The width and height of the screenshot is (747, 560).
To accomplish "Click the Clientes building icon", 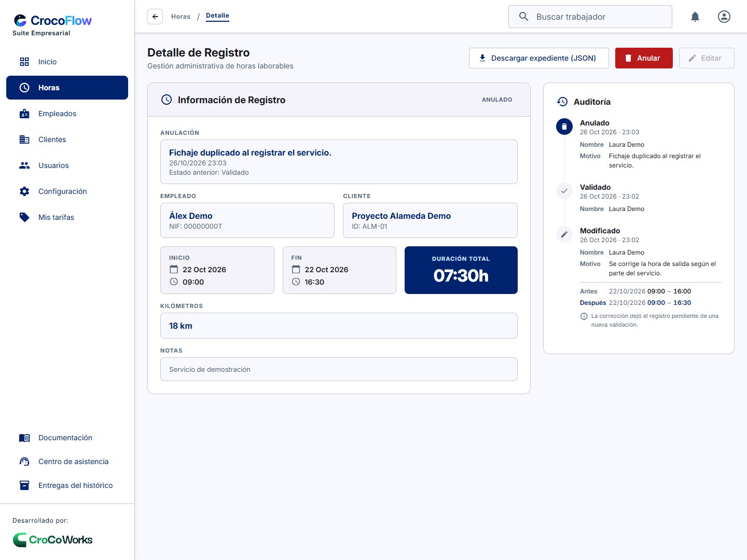I will 24,139.
